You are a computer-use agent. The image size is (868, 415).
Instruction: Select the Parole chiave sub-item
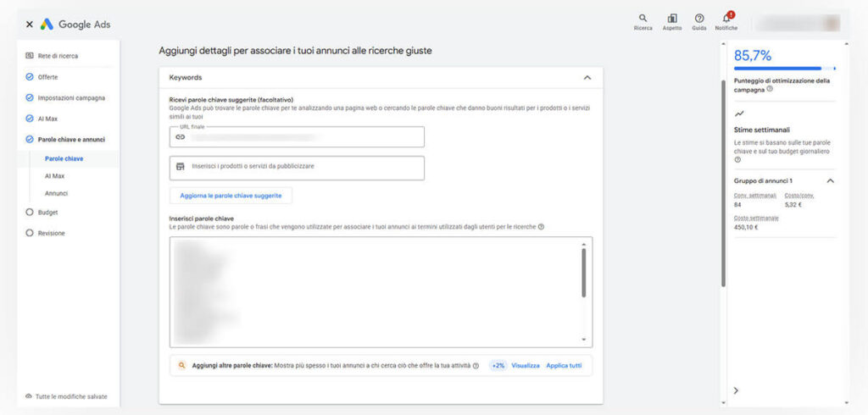coord(64,159)
